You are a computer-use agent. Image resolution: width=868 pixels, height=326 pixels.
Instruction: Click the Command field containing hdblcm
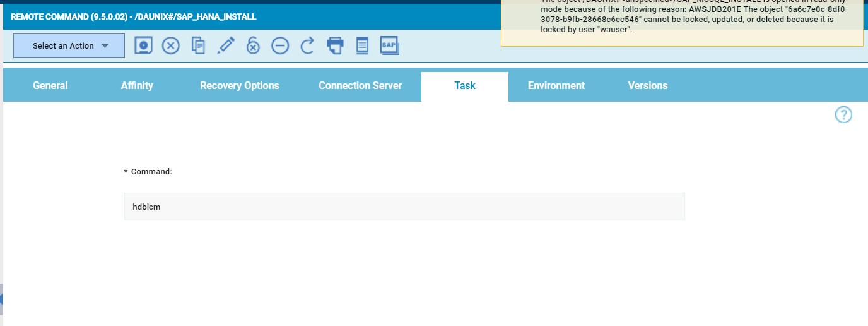404,207
